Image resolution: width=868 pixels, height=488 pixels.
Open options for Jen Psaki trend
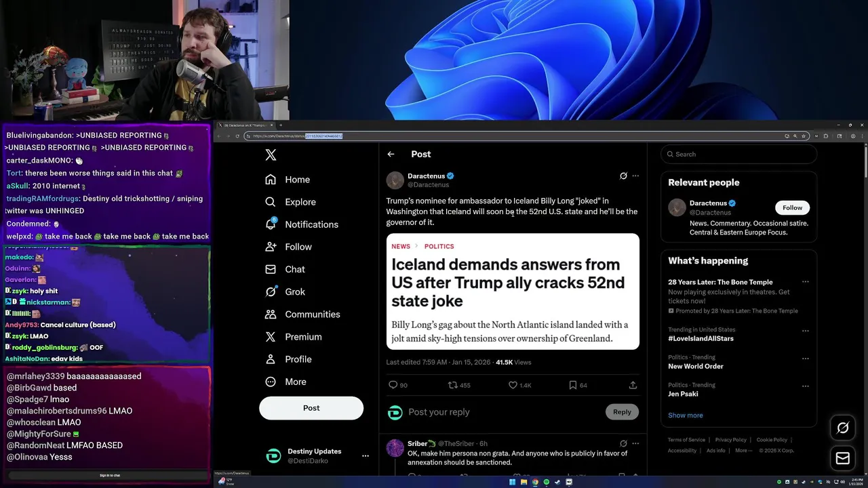pyautogui.click(x=805, y=386)
